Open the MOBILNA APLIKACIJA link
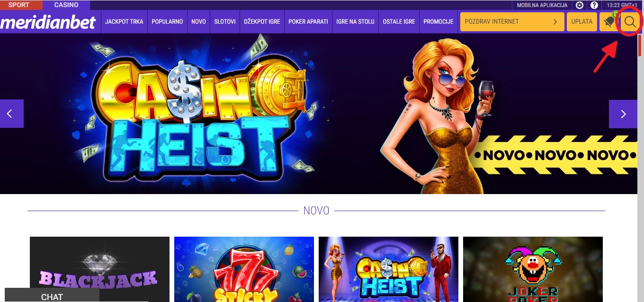 (x=542, y=5)
